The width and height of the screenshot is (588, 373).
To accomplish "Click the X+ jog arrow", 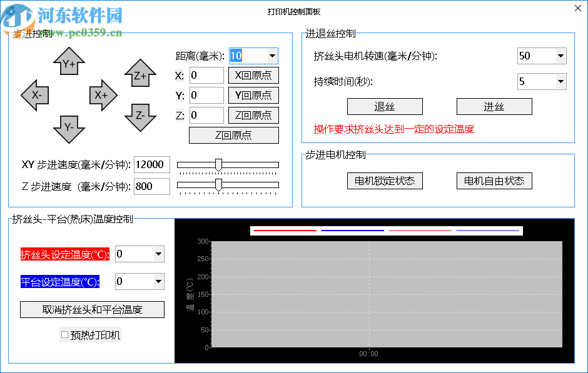I will tap(100, 95).
